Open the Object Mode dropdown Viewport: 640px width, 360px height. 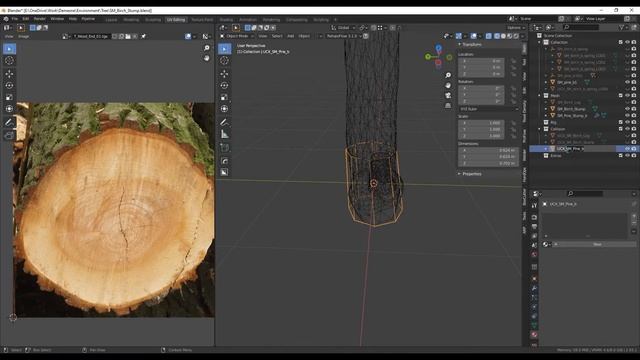click(237, 36)
